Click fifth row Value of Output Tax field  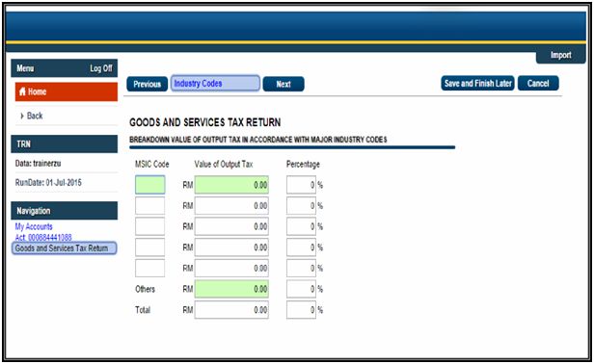[x=231, y=269]
